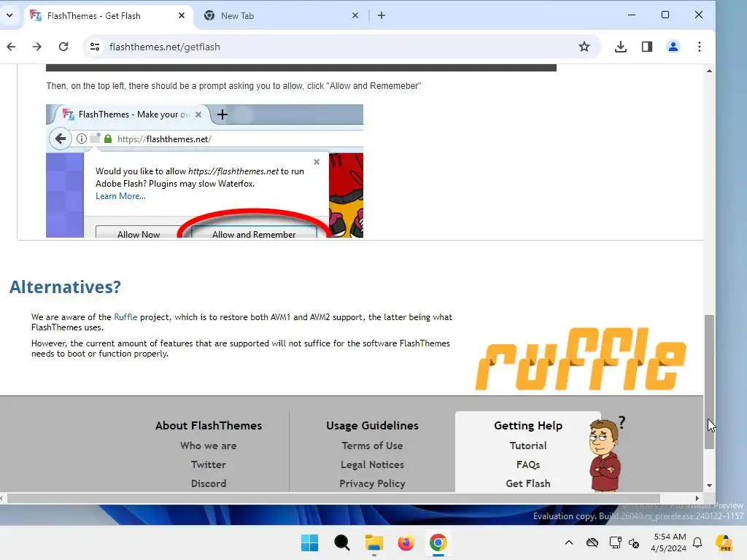Select the FlashThemes - Get Flash tab

(x=108, y=16)
